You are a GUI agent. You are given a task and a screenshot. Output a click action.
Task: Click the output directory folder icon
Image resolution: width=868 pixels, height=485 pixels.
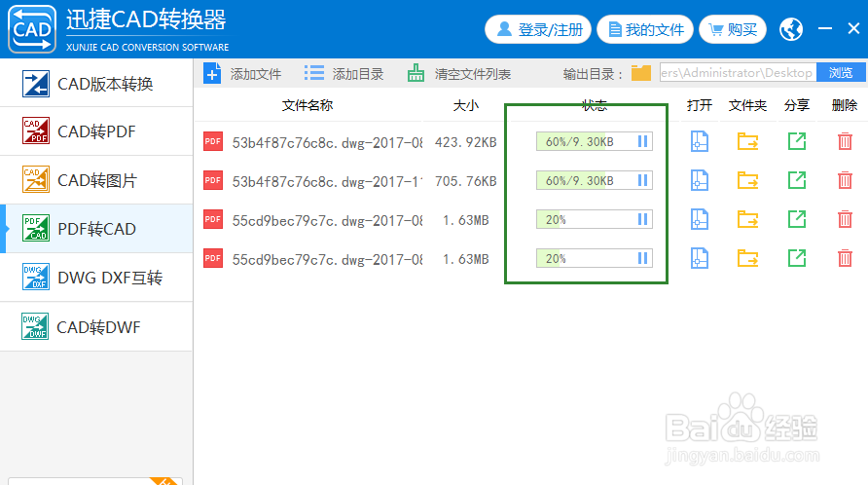click(641, 73)
